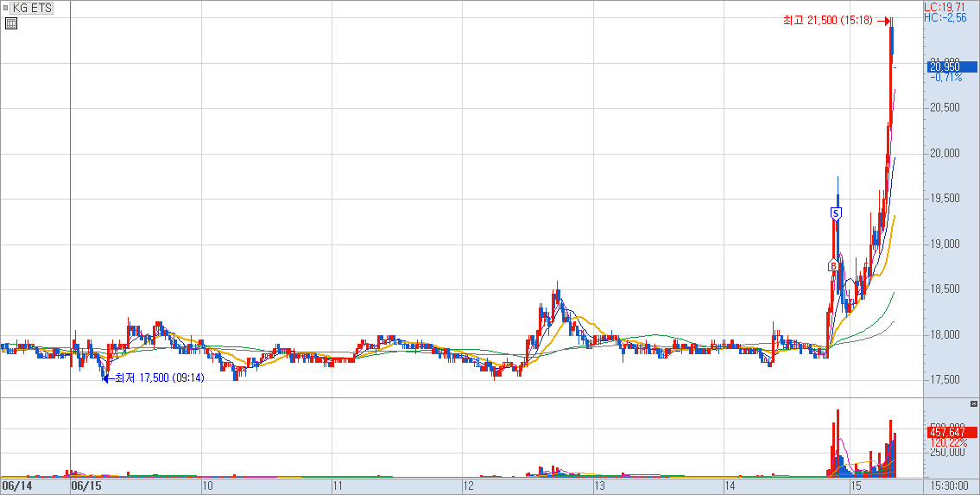
Task: Click the 15 hour label on time axis
Action: 857,485
